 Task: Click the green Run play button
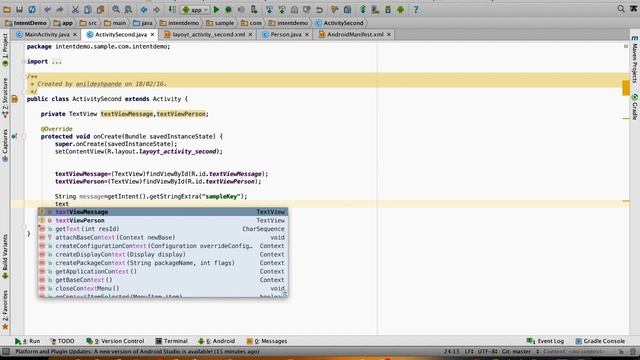point(216,9)
